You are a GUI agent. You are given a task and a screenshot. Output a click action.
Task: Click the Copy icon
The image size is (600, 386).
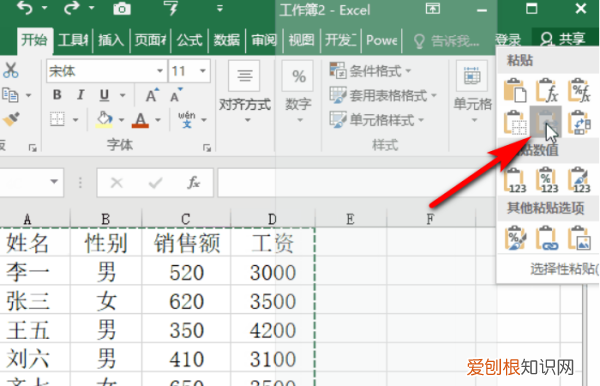tap(10, 95)
